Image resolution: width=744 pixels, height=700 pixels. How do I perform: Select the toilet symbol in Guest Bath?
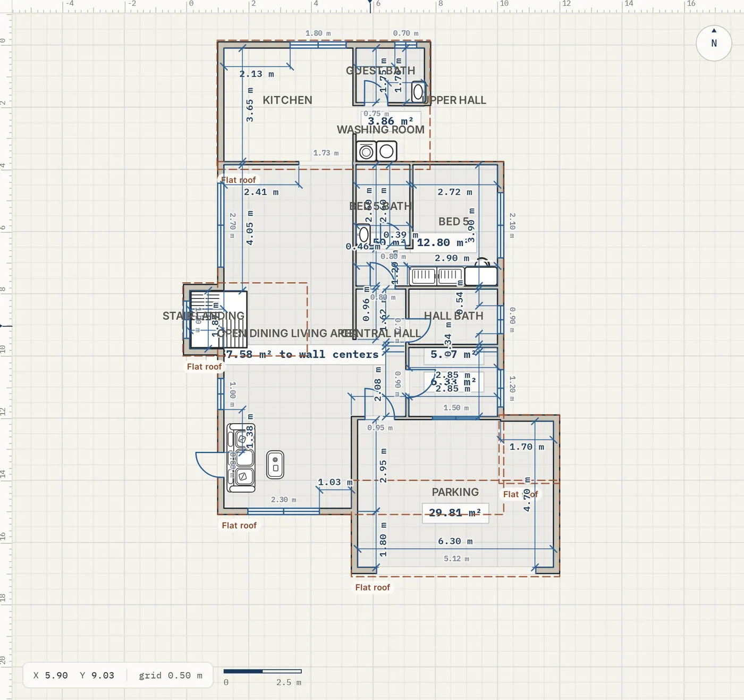[x=418, y=92]
